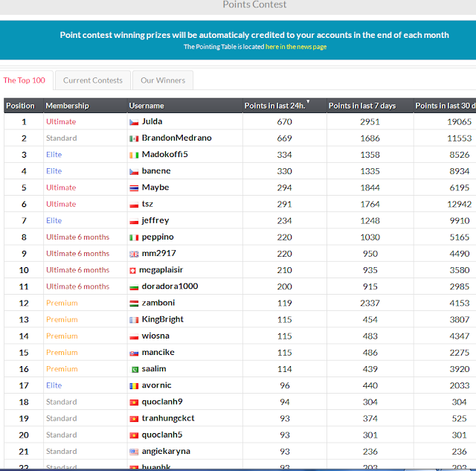This screenshot has height=471, width=476.
Task: Click the flag icon next to BrandonMedrano
Action: point(134,138)
